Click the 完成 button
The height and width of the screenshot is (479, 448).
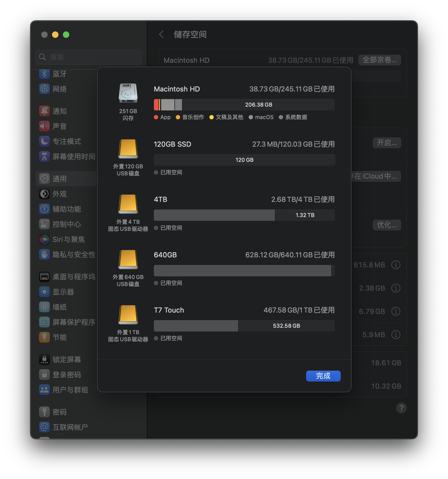click(x=323, y=376)
